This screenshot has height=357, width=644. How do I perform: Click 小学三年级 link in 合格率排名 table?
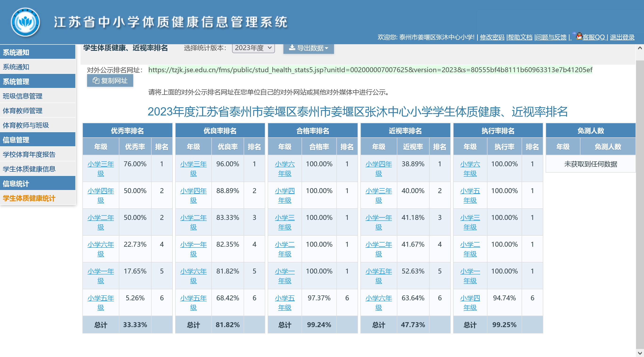(x=285, y=222)
